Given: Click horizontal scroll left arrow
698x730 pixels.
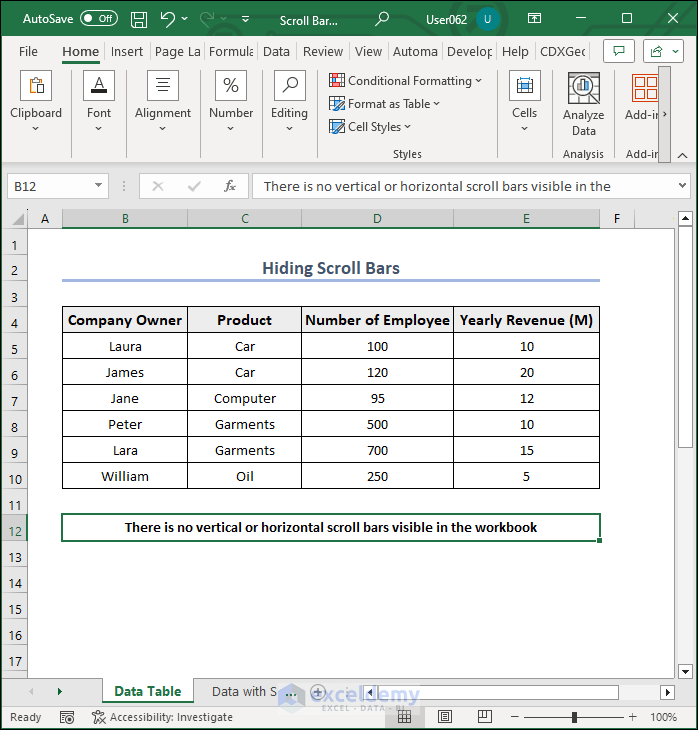Looking at the screenshot, I should tap(370, 692).
